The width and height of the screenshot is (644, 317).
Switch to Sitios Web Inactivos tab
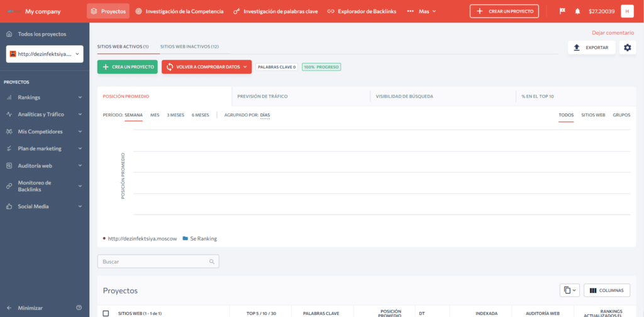tap(189, 47)
